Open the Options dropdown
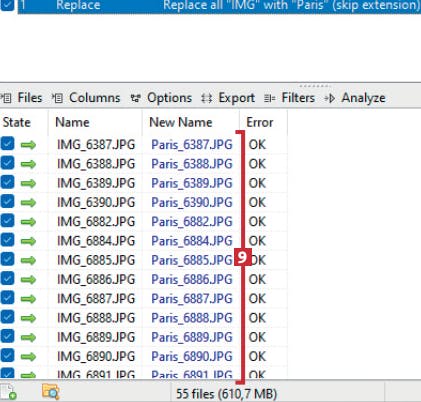 (161, 98)
